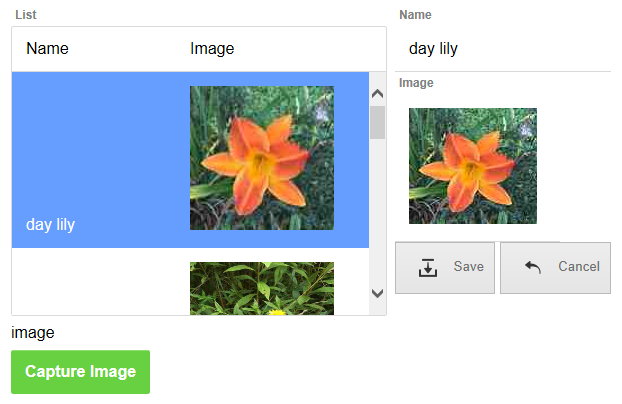Click the Name label above the text field
Screen dimensions: 622x404
tap(415, 15)
